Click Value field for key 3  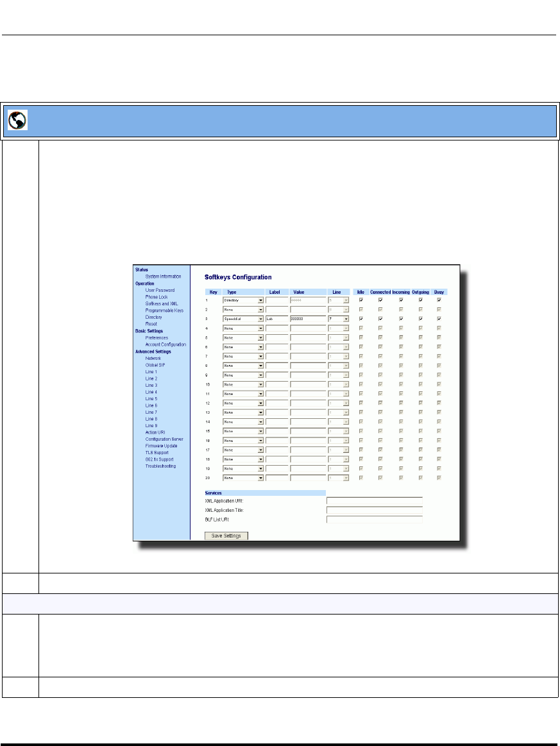tap(309, 319)
